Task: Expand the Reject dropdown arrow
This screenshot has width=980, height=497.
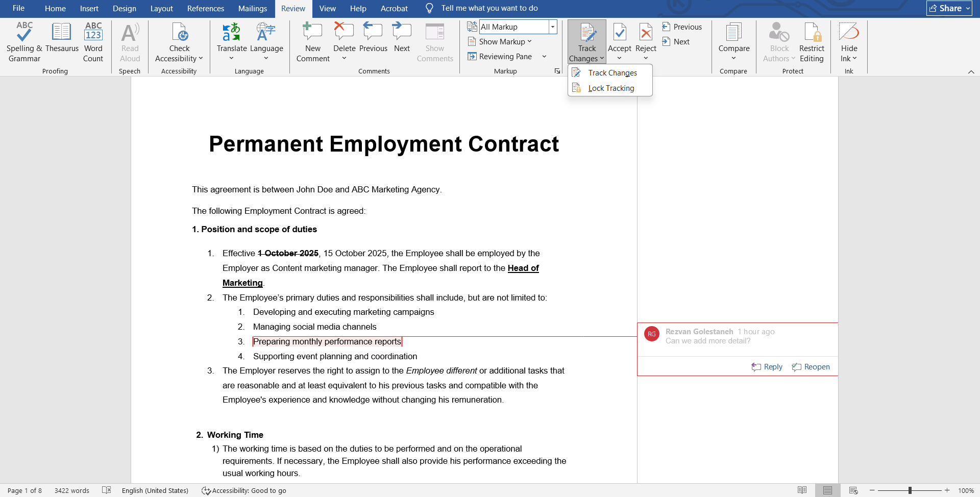Action: point(646,58)
